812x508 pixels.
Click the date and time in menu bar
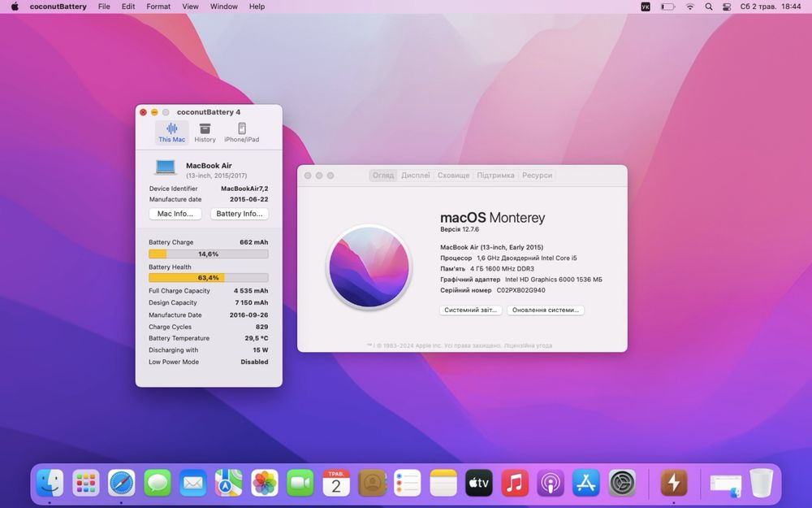pos(771,7)
